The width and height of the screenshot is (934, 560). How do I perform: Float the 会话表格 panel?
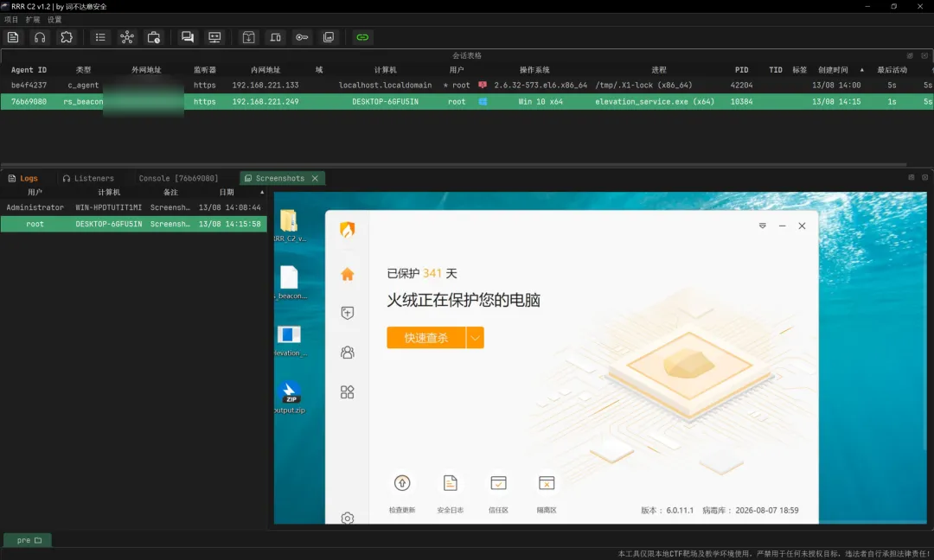[x=910, y=55]
